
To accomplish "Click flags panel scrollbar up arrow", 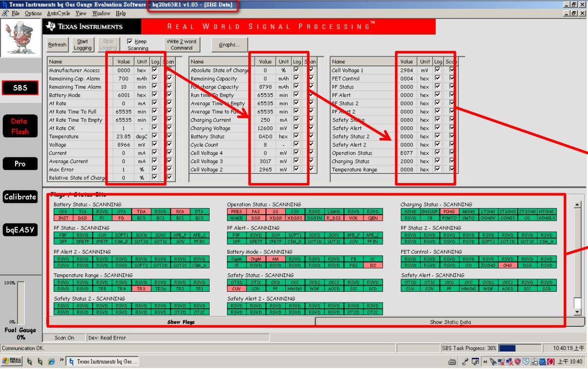I will [x=577, y=204].
